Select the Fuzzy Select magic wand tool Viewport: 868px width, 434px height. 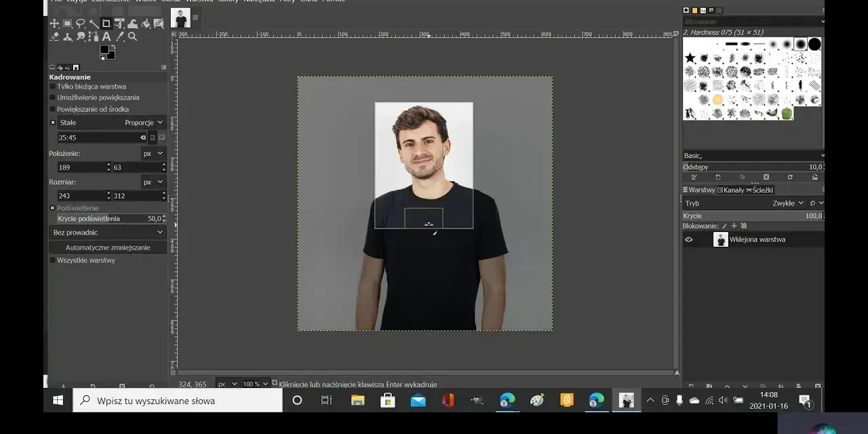[94, 24]
